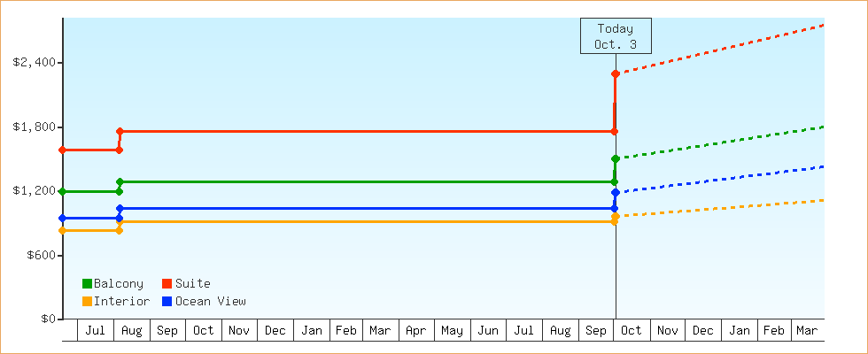Click the $600 y-axis label
This screenshot has height=354, width=868.
coord(41,256)
